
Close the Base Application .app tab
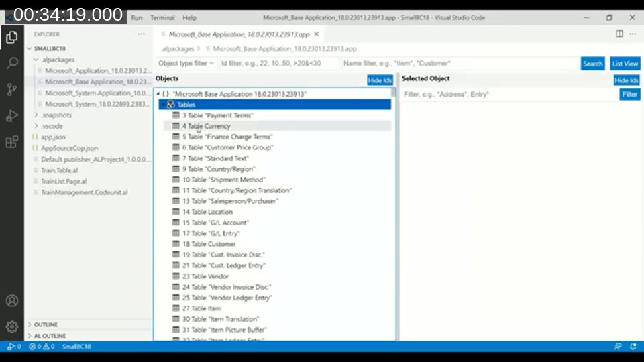(x=316, y=34)
